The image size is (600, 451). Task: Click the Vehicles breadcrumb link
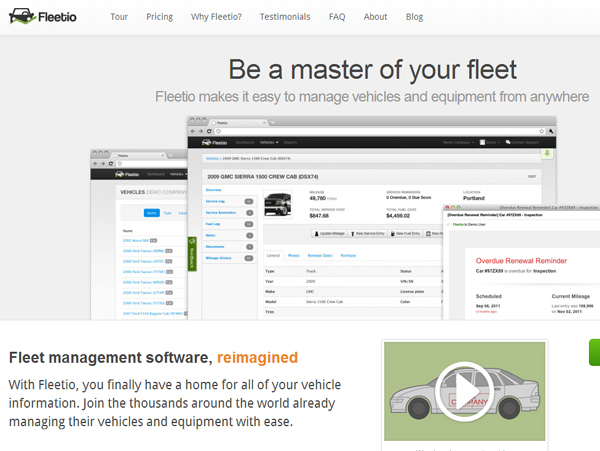[x=212, y=158]
